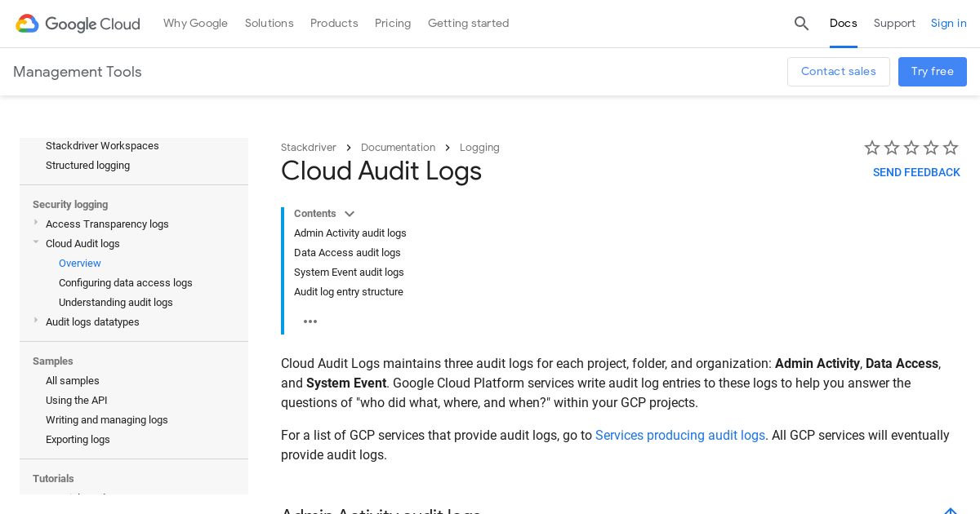Image resolution: width=980 pixels, height=514 pixels.
Task: Go to Documentation breadcrumb
Action: tap(398, 148)
